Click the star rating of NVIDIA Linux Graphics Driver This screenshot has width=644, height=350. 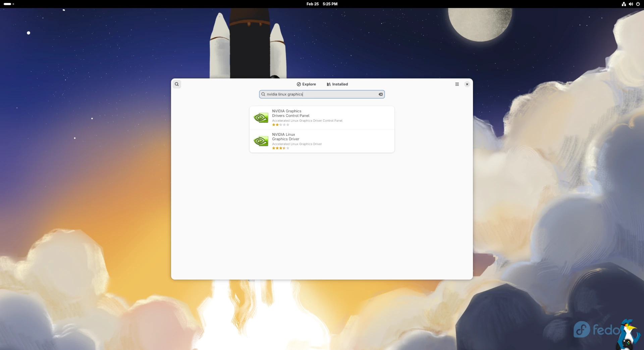coord(280,148)
